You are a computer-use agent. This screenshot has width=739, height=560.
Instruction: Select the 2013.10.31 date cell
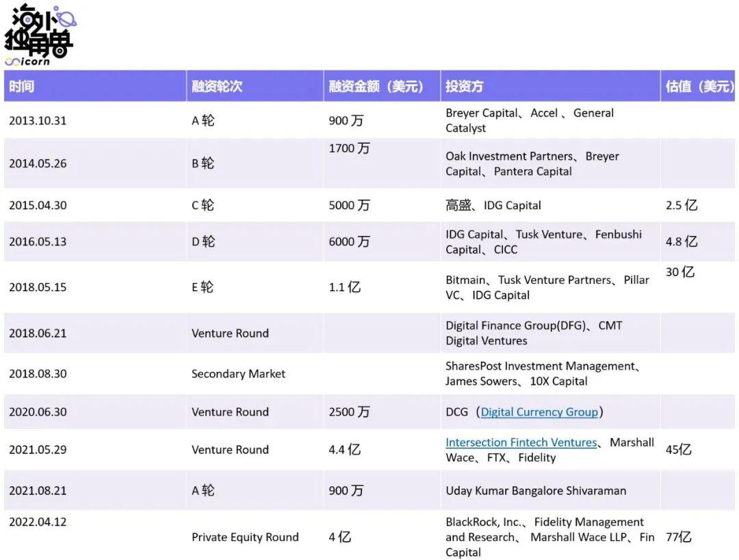[x=38, y=120]
